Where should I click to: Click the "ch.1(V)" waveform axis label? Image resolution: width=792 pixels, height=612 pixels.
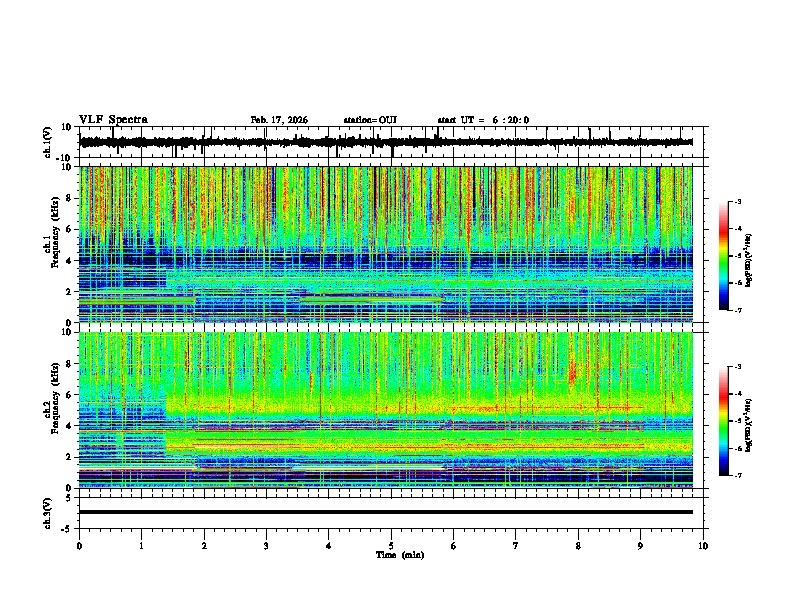(x=48, y=142)
